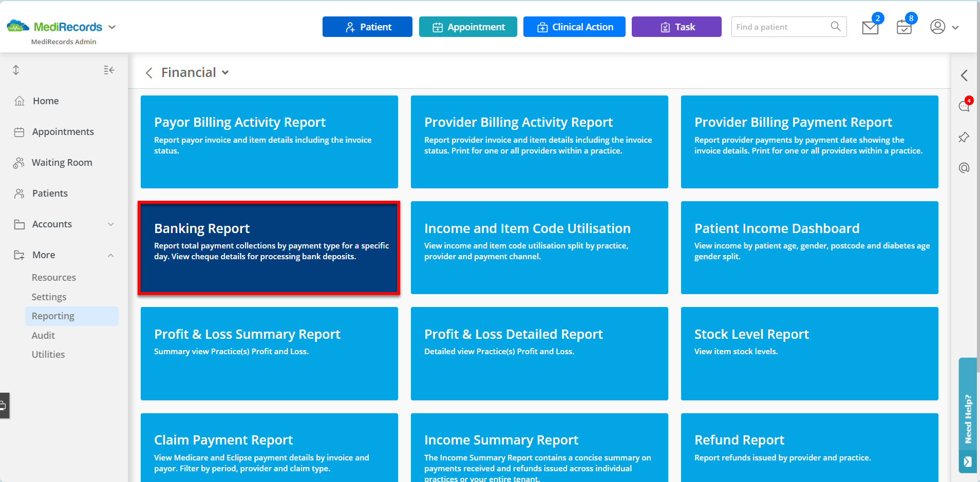This screenshot has height=482, width=980.
Task: Click the purple Task button
Action: pyautogui.click(x=676, y=27)
